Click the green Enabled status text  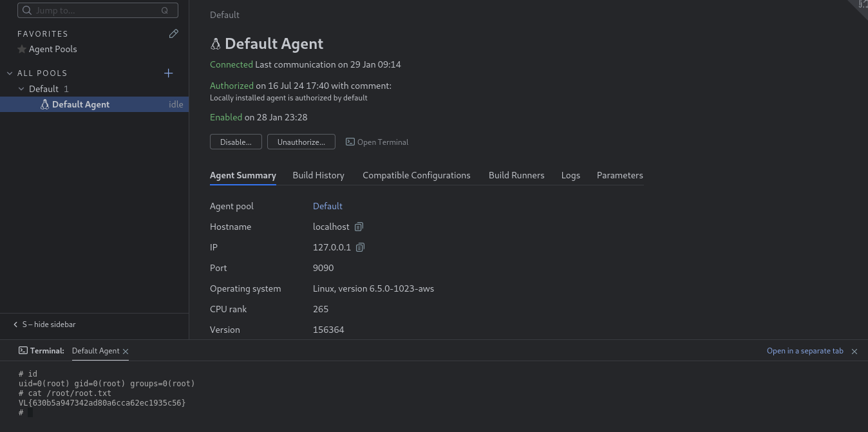click(226, 117)
